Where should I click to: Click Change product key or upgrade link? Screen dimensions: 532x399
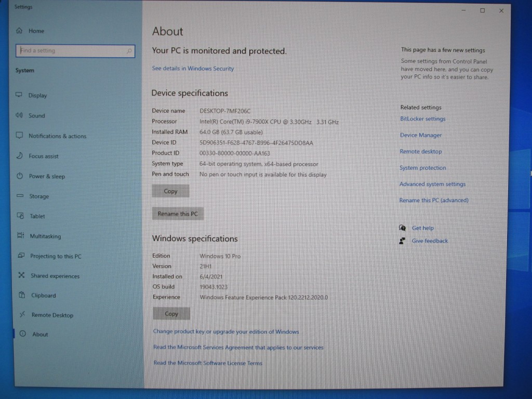(x=226, y=331)
